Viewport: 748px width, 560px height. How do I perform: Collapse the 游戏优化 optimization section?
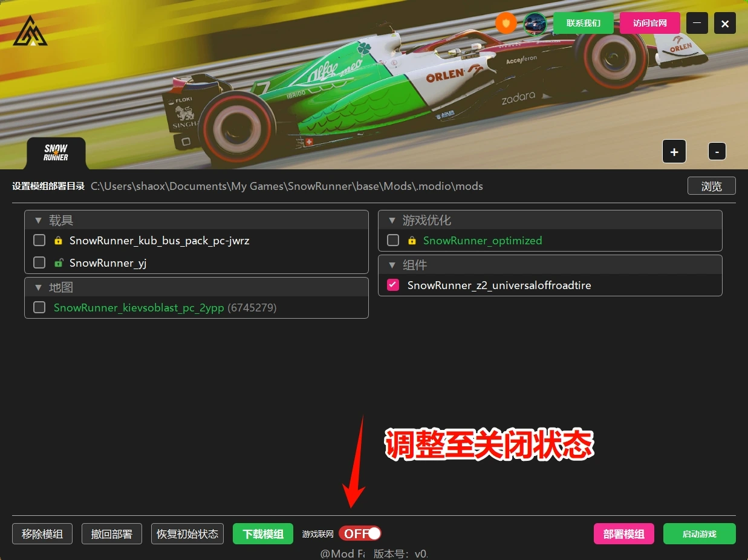tap(392, 220)
